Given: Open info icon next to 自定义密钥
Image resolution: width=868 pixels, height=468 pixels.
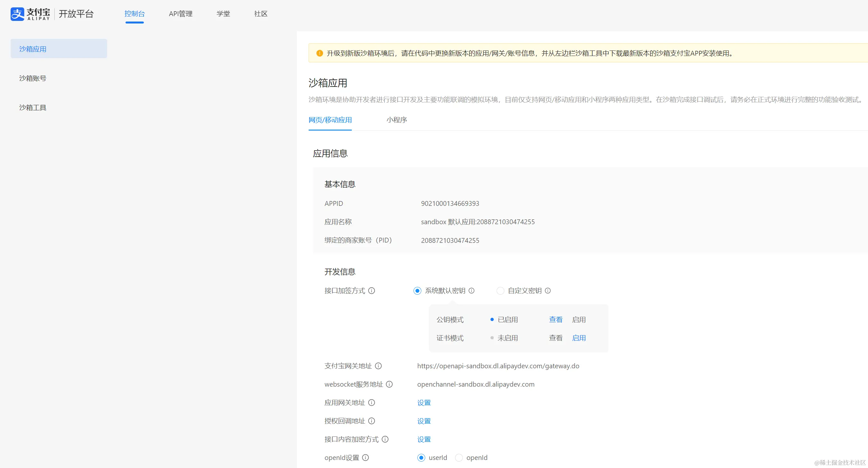Looking at the screenshot, I should 547,290.
